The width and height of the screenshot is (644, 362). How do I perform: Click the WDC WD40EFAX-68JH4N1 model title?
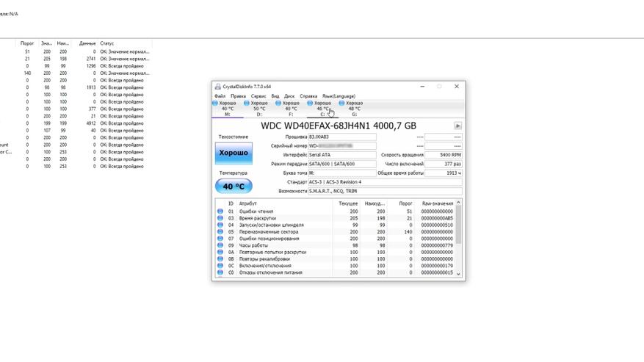pyautogui.click(x=339, y=126)
